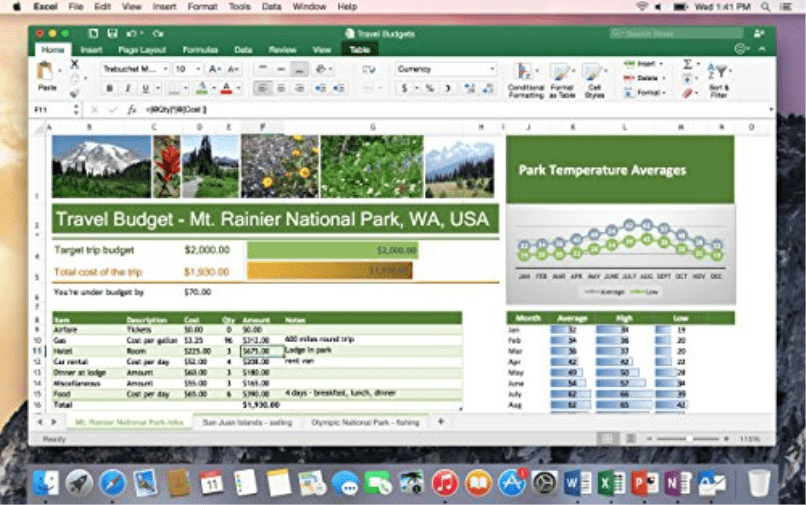Add a new sheet with plus button
The image size is (806, 505).
(x=441, y=422)
